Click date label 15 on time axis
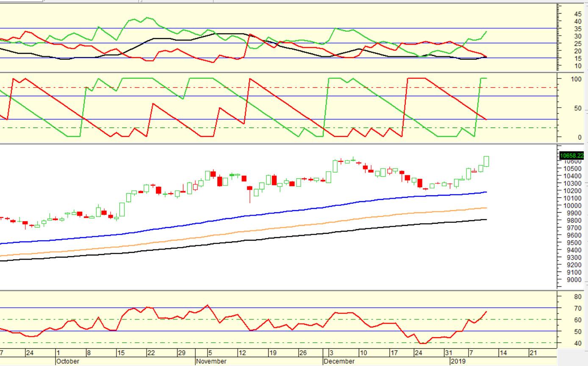The height and width of the screenshot is (366, 588). coord(121,353)
